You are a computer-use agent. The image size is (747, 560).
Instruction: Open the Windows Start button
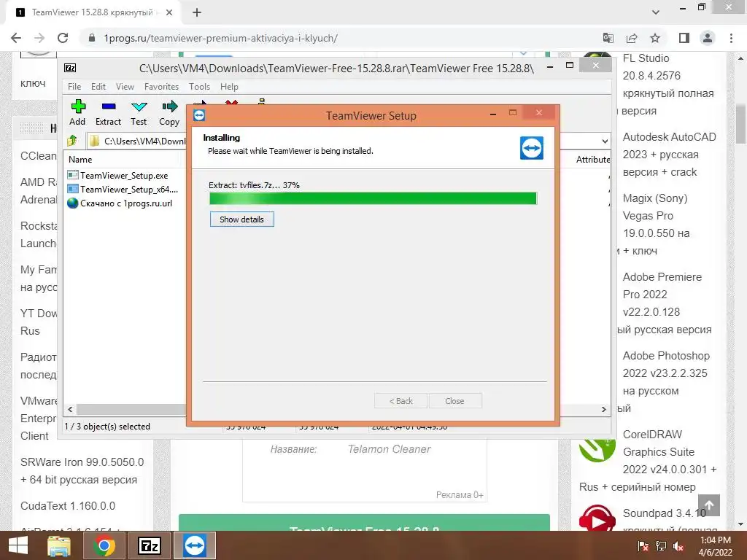pyautogui.click(x=18, y=545)
